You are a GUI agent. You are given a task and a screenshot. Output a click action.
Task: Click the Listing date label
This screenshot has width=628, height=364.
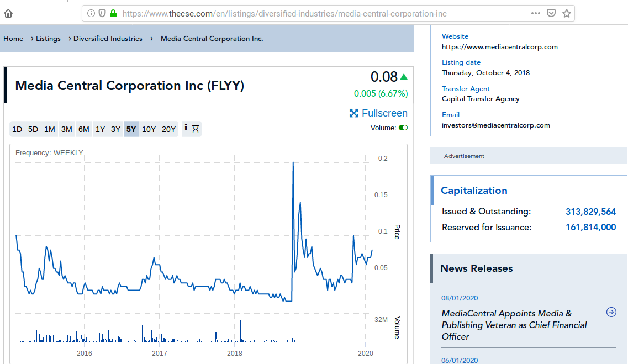tap(461, 62)
